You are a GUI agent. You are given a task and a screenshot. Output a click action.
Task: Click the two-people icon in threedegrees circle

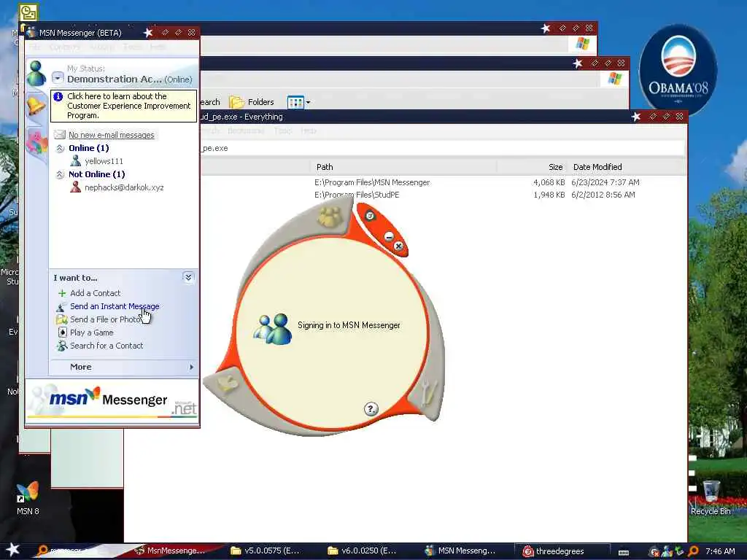(x=273, y=329)
